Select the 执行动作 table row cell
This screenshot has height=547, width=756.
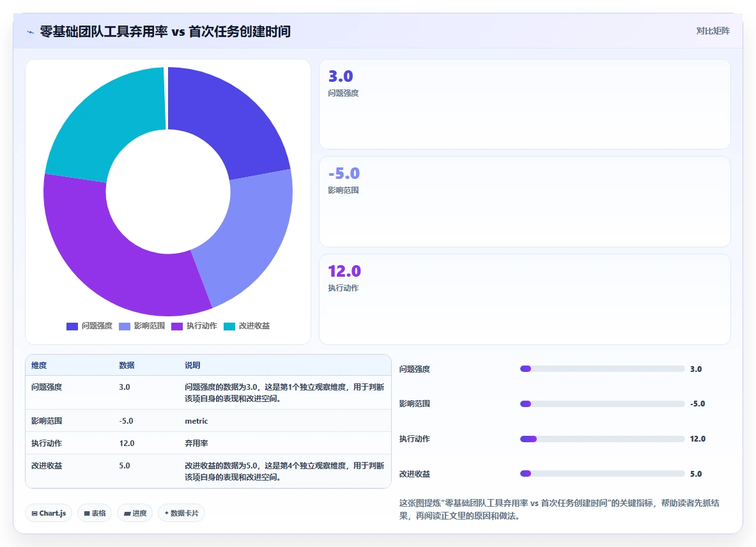47,443
